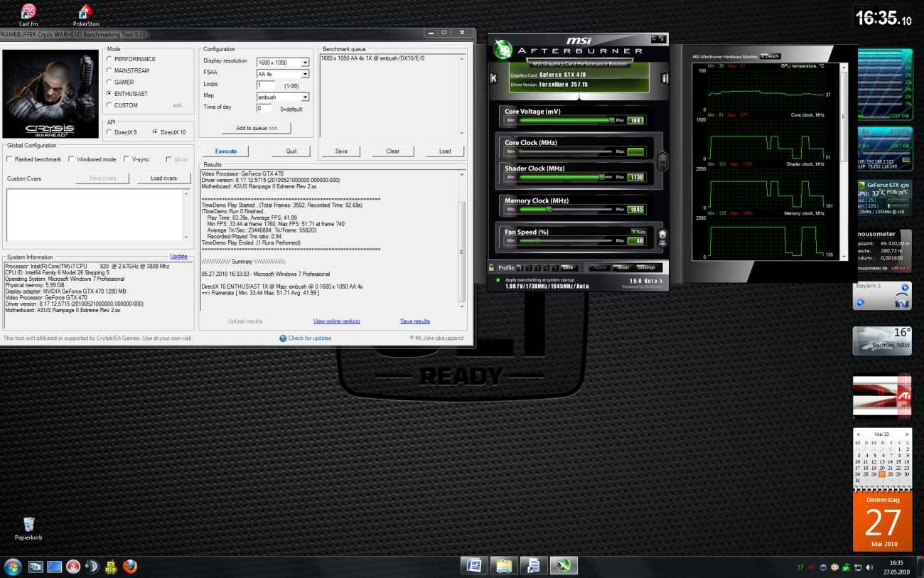Click the Time of day input field
This screenshot has height=578, width=924.
pyautogui.click(x=264, y=108)
